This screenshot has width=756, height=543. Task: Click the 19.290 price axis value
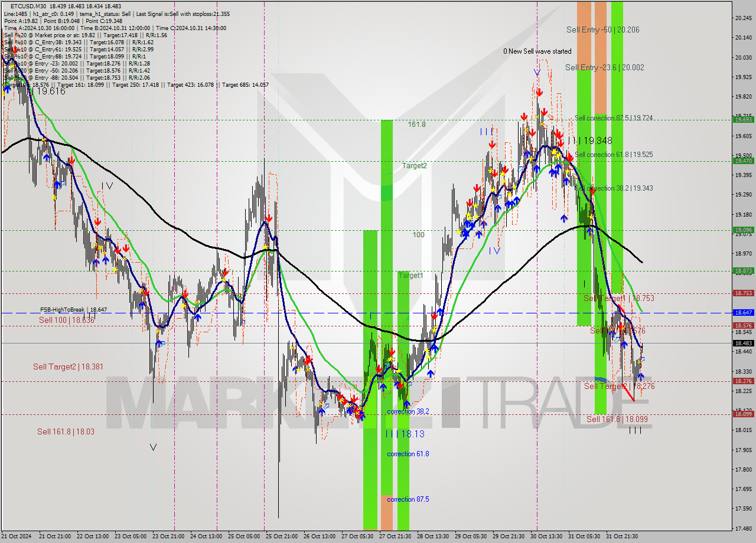[x=743, y=194]
